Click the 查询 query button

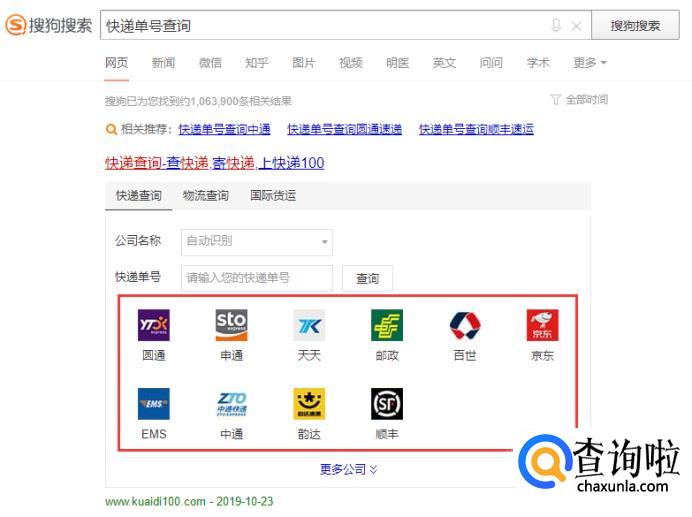click(367, 278)
